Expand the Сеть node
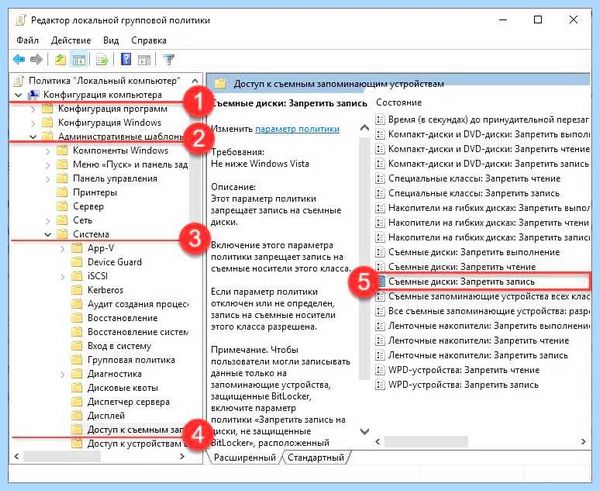Screen dimensions: 600x491 pos(47,220)
